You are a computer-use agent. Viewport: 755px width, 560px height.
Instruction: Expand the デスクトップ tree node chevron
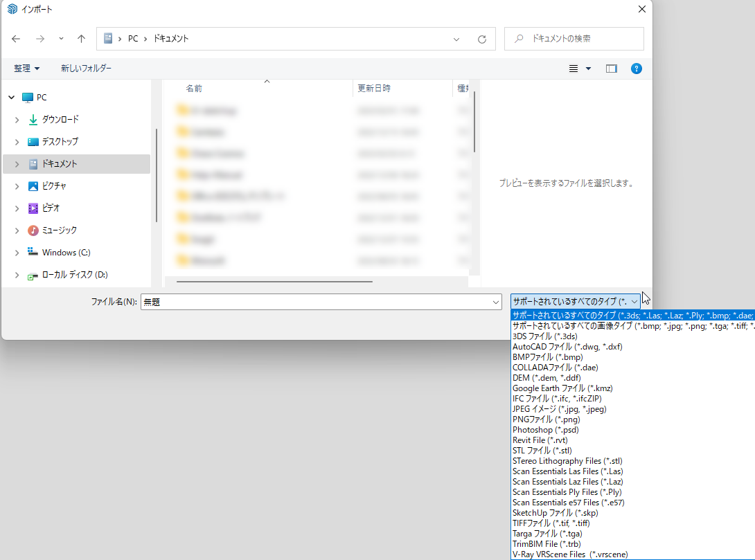(17, 142)
